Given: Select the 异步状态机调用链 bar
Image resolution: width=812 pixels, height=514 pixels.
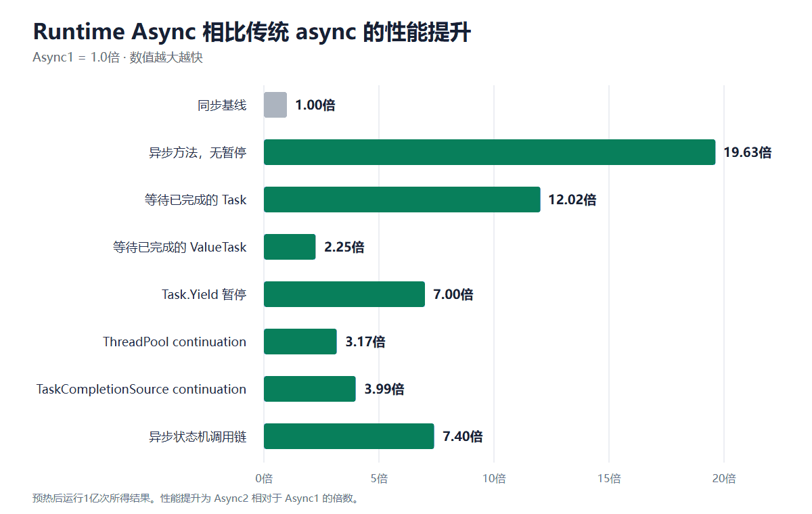Looking at the screenshot, I should tap(349, 436).
